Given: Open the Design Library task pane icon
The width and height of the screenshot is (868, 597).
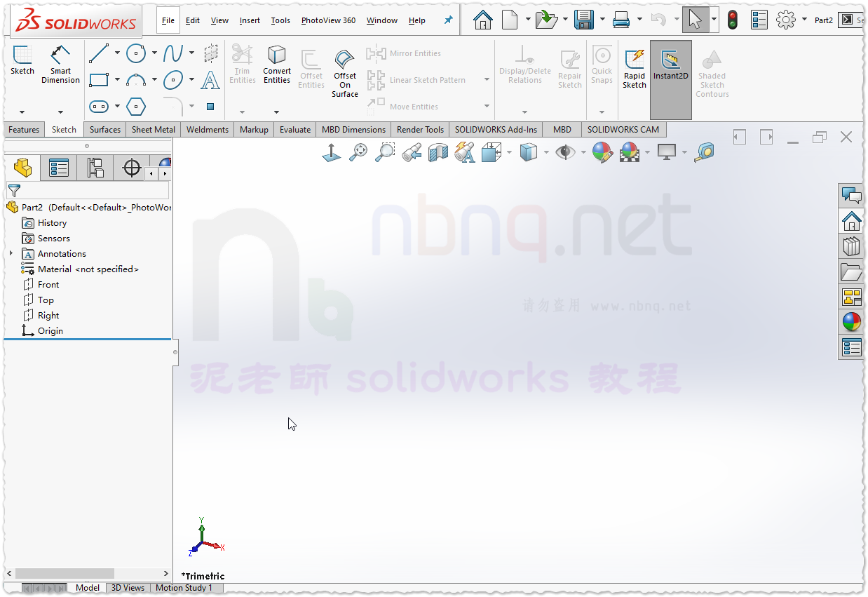Looking at the screenshot, I should 851,246.
